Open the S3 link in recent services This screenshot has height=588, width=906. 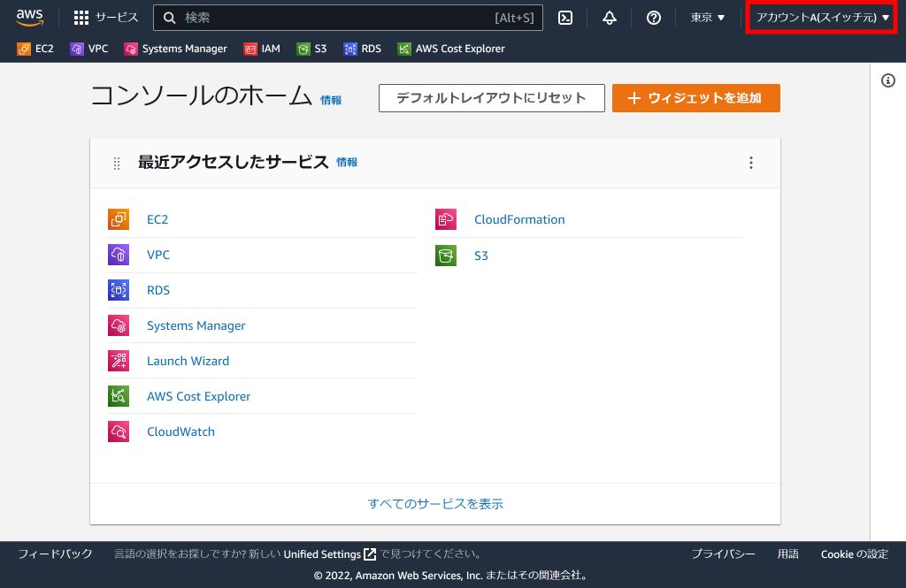tap(481, 256)
